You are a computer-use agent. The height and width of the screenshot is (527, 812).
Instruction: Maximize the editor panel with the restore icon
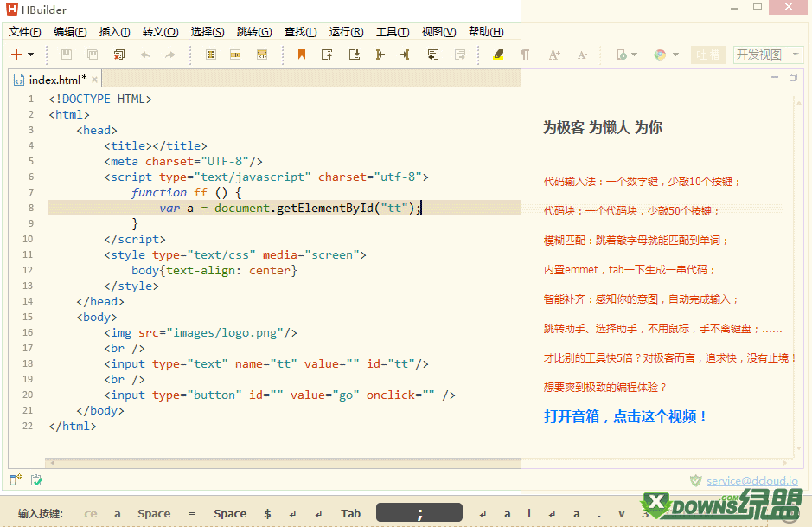[x=793, y=77]
